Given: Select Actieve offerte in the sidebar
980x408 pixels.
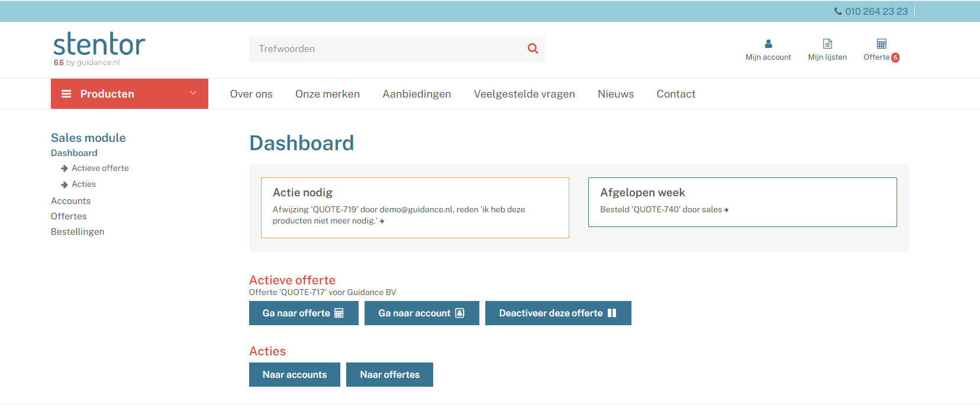Looking at the screenshot, I should tap(100, 169).
